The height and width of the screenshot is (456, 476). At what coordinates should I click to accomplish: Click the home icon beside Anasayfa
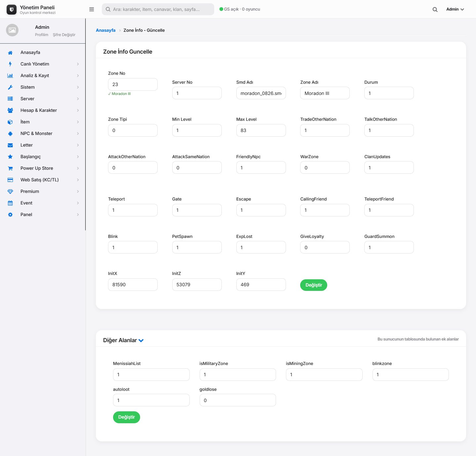(10, 53)
